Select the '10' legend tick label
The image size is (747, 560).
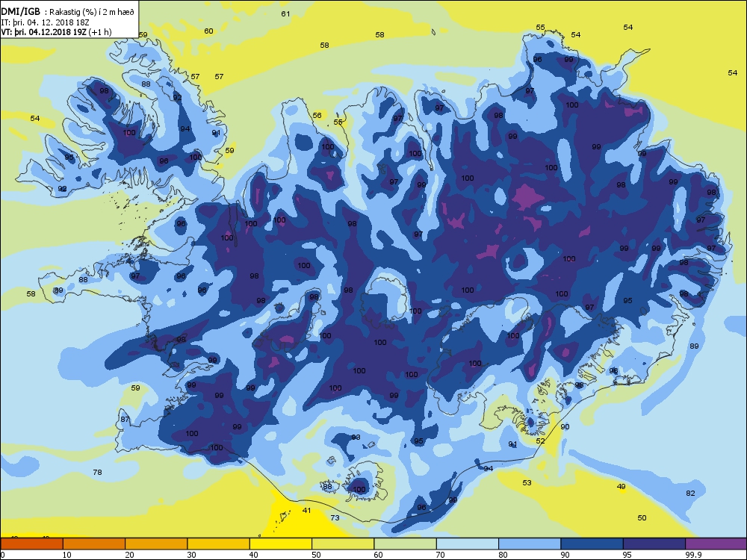pos(67,554)
